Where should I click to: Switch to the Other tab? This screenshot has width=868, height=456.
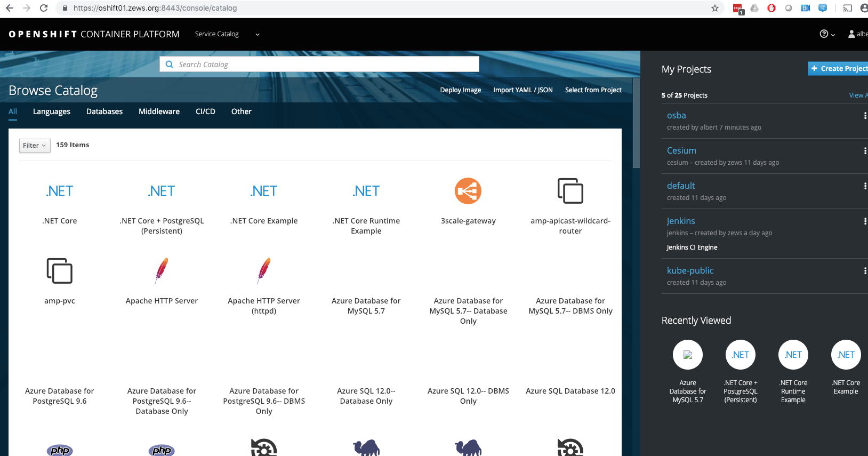pyautogui.click(x=242, y=111)
